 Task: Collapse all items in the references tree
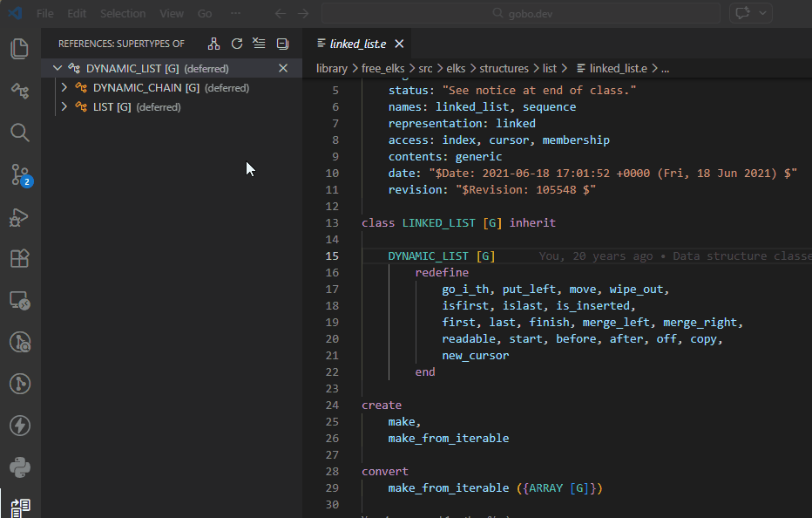(x=282, y=44)
